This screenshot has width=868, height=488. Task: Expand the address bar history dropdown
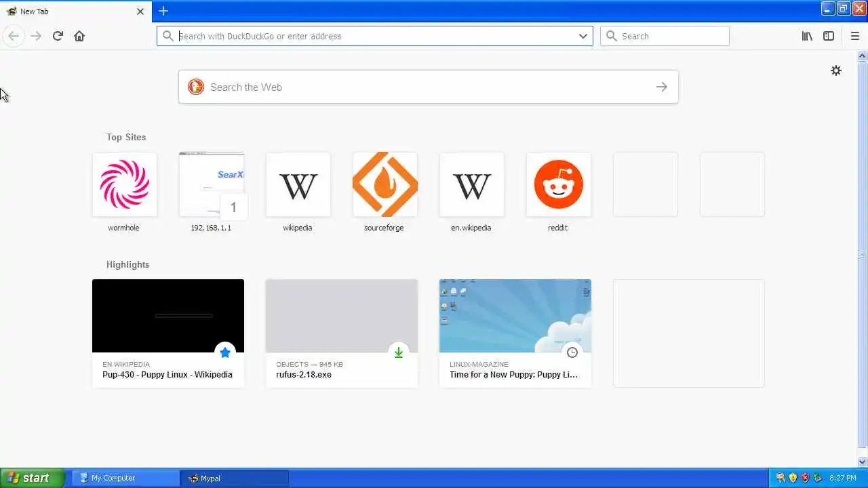click(x=583, y=36)
